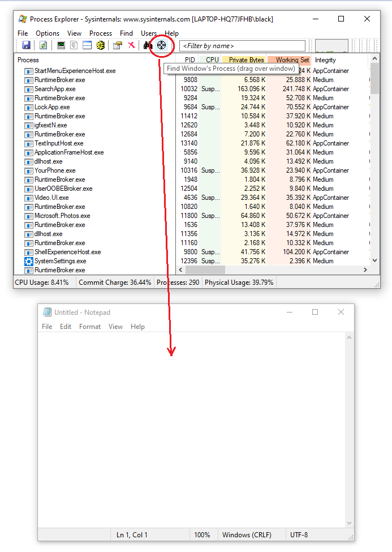The width and height of the screenshot is (392, 552).
Task: Click the crosshair Find Window's Process icon
Action: (162, 45)
